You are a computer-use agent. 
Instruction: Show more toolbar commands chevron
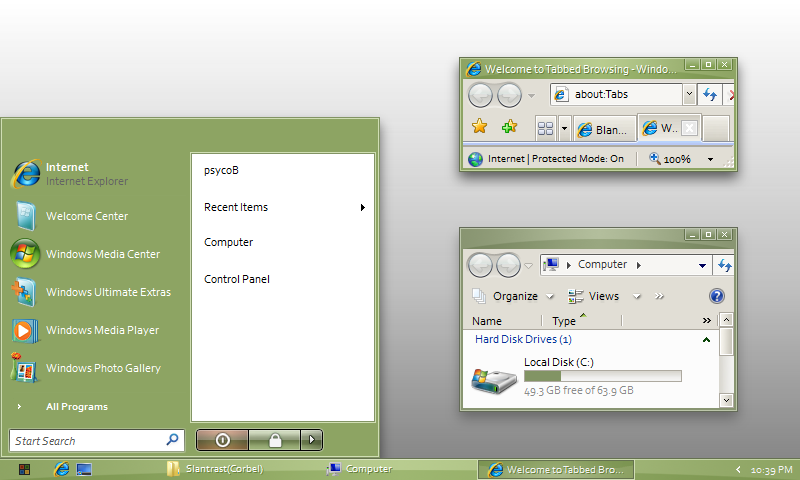click(x=659, y=296)
